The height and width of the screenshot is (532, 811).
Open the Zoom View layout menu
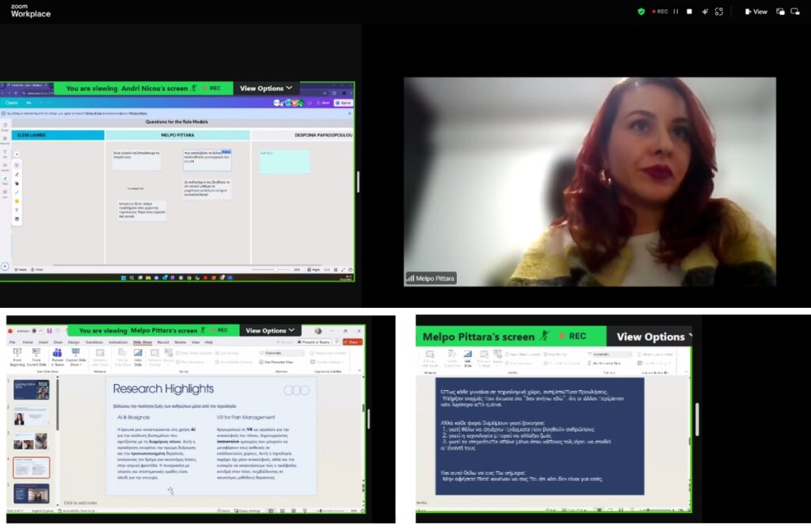(756, 12)
